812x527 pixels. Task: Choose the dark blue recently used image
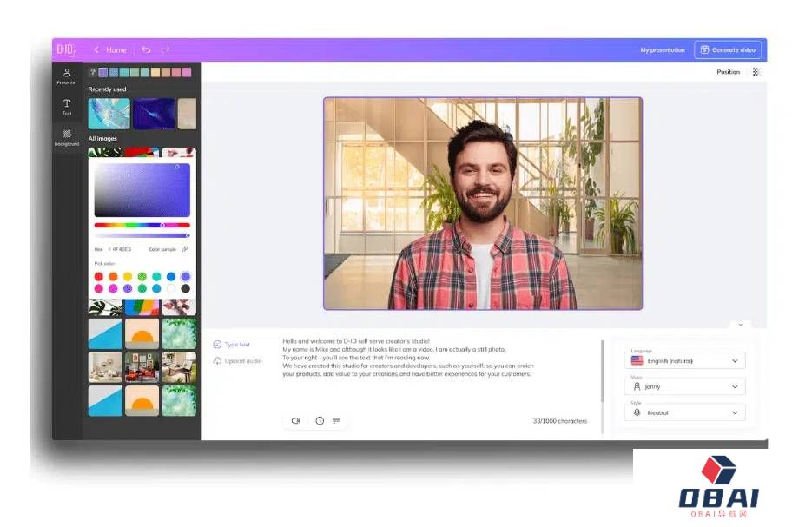pyautogui.click(x=154, y=114)
